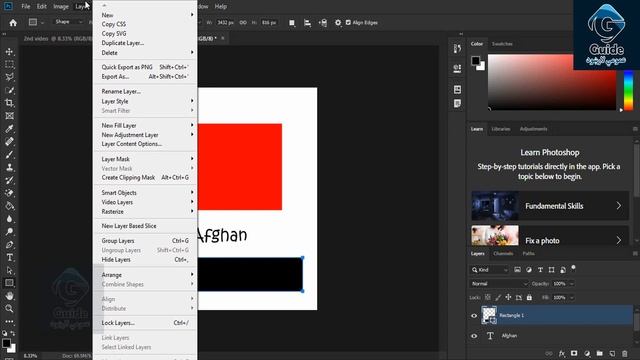Select the Brush tool
The image size is (640, 360).
[x=9, y=155]
